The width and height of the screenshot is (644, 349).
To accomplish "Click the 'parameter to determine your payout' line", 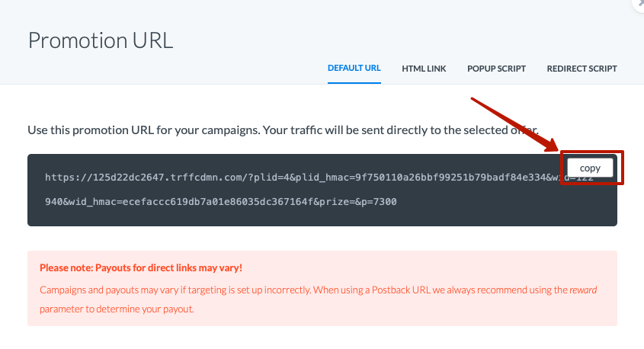I will [117, 309].
